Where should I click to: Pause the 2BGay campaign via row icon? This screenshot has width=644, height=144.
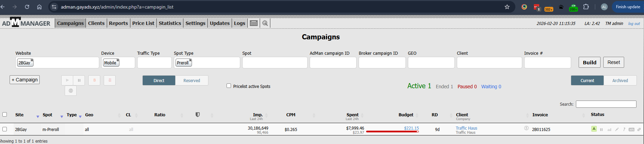coord(601,129)
